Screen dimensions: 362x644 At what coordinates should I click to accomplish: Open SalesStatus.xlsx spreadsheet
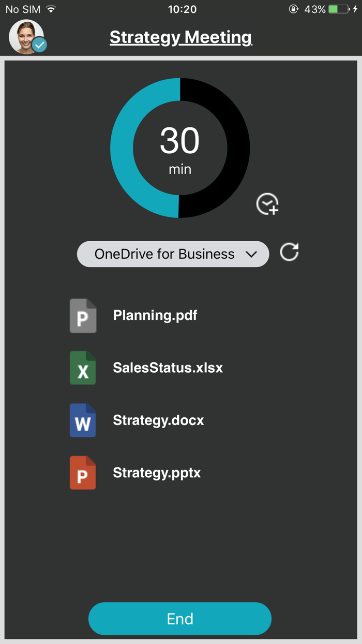[x=168, y=368]
